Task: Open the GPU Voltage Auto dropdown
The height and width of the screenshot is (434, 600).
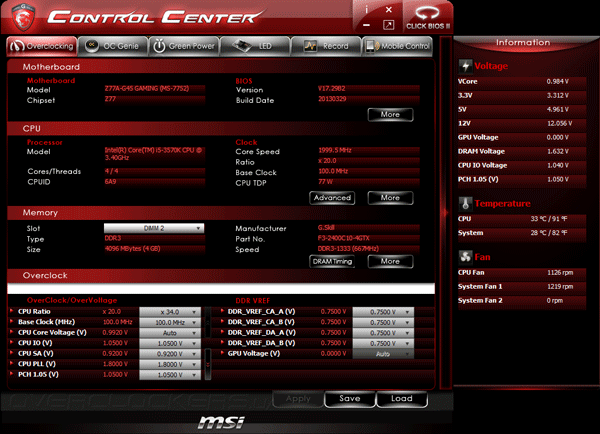Action: pos(383,354)
